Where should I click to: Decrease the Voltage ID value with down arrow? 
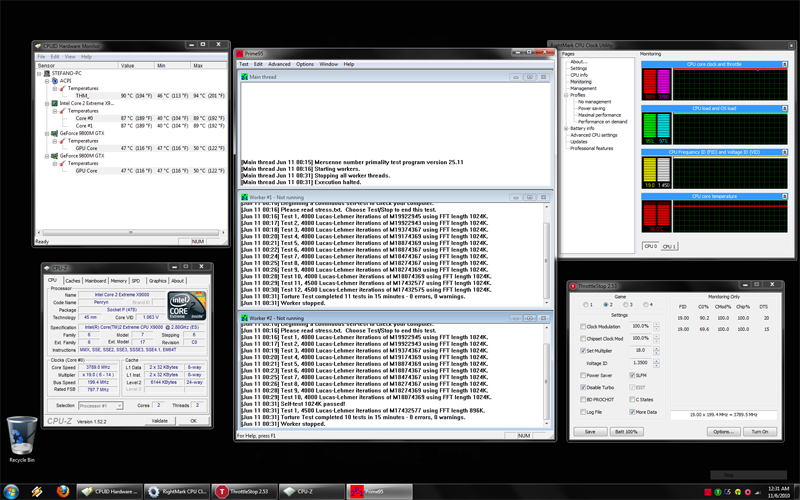click(x=656, y=366)
